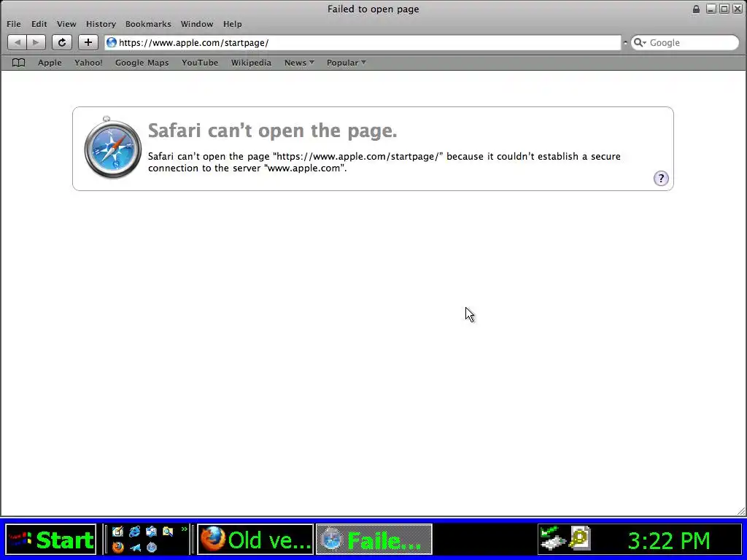Viewport: 747px width, 560px height.
Task: Click the 'Safari can't open the page.' heading
Action: coord(273,131)
